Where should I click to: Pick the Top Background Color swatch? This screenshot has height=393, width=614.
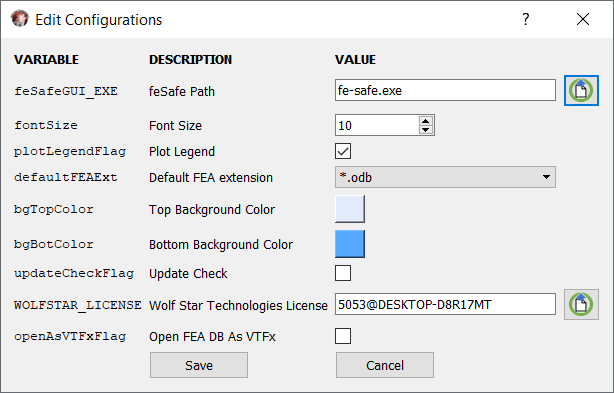pos(350,209)
